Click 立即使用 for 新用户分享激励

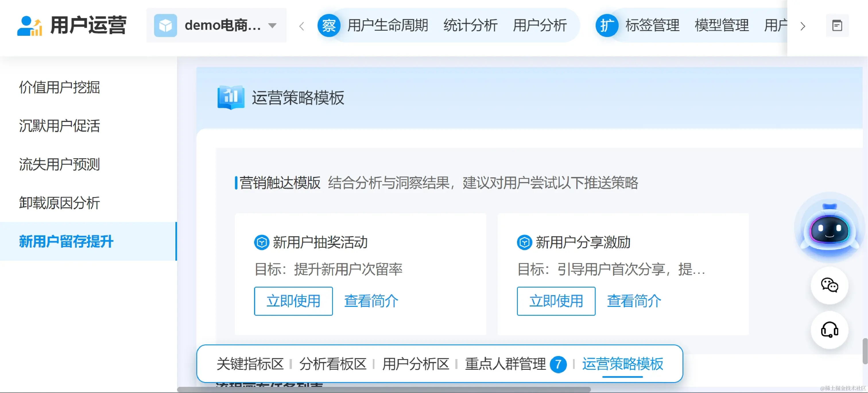click(x=556, y=301)
